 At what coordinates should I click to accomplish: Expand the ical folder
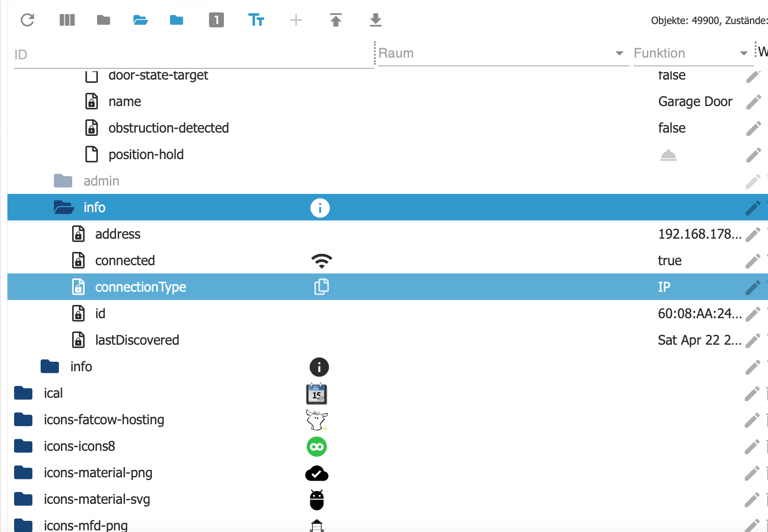(x=23, y=393)
